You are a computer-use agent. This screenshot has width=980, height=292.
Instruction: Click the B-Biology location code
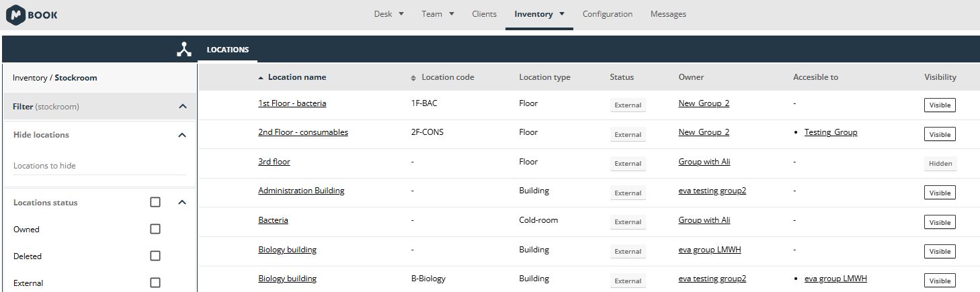428,279
